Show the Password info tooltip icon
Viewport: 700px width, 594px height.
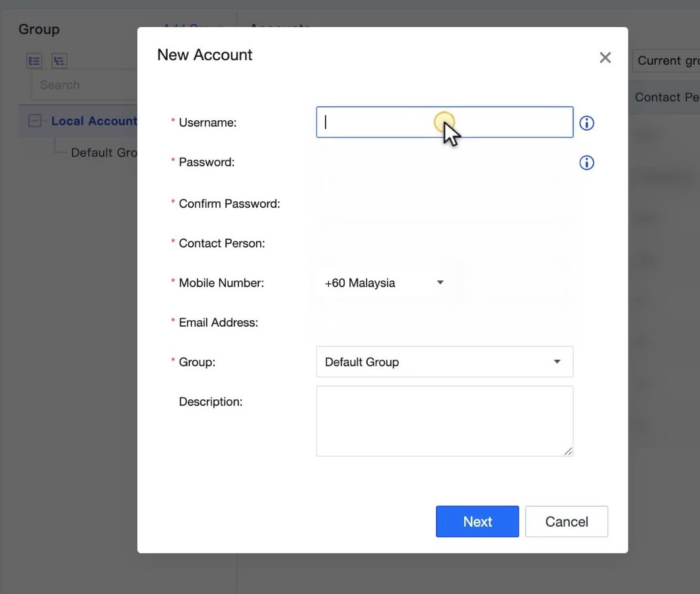pyautogui.click(x=586, y=163)
